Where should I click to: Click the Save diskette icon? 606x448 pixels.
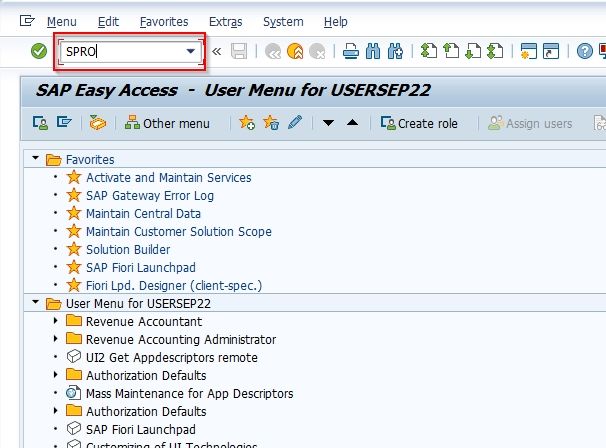[x=239, y=51]
